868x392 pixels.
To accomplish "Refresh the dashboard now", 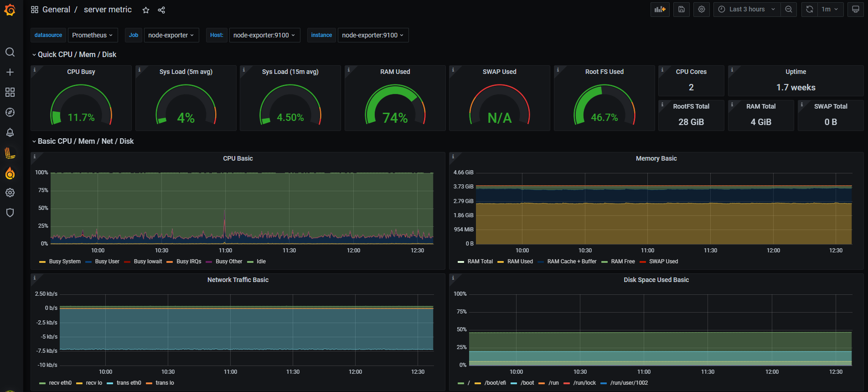I will click(810, 9).
